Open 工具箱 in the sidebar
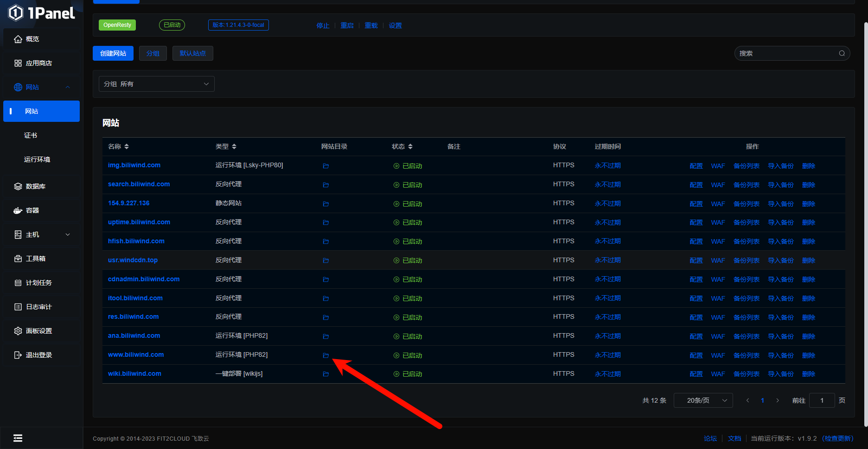The height and width of the screenshot is (449, 868). (x=42, y=259)
